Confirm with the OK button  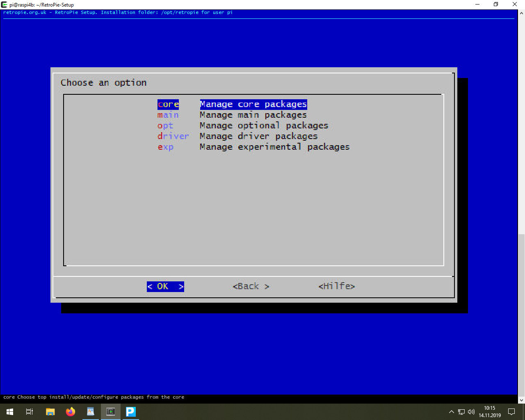click(165, 286)
